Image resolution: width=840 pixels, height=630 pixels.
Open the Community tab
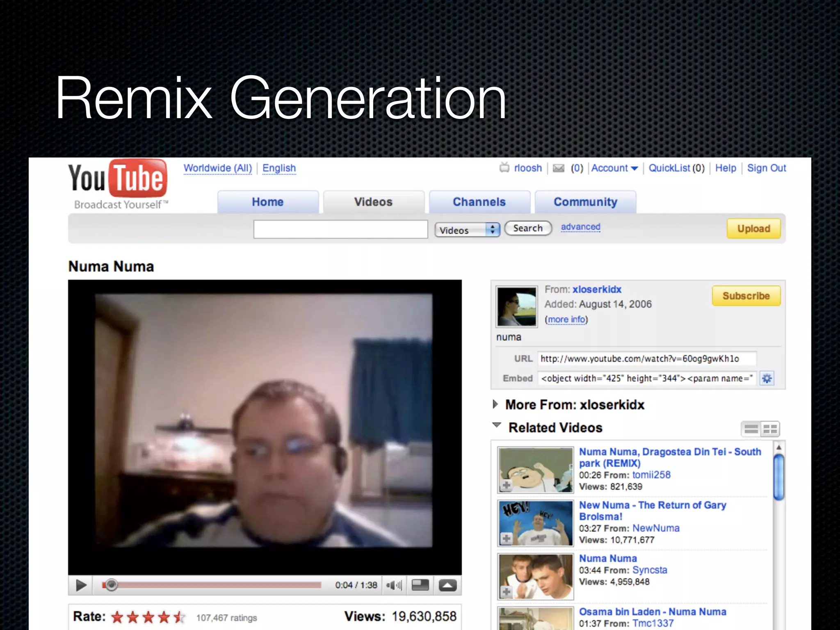point(585,202)
